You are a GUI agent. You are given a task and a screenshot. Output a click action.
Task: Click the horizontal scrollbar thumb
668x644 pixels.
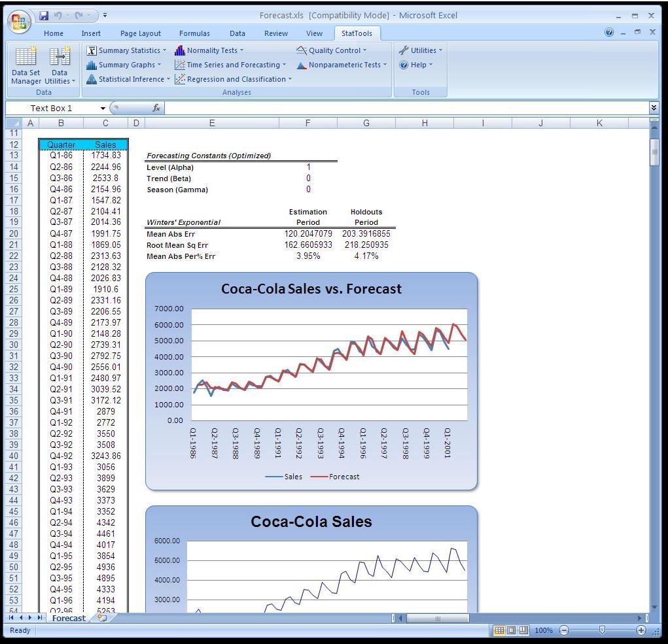pos(438,619)
